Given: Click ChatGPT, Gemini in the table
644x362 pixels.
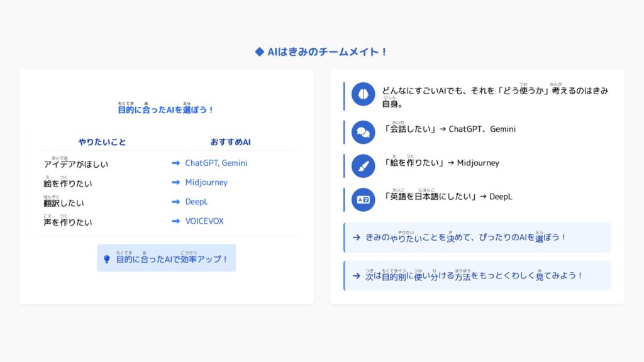Looking at the screenshot, I should (x=216, y=163).
